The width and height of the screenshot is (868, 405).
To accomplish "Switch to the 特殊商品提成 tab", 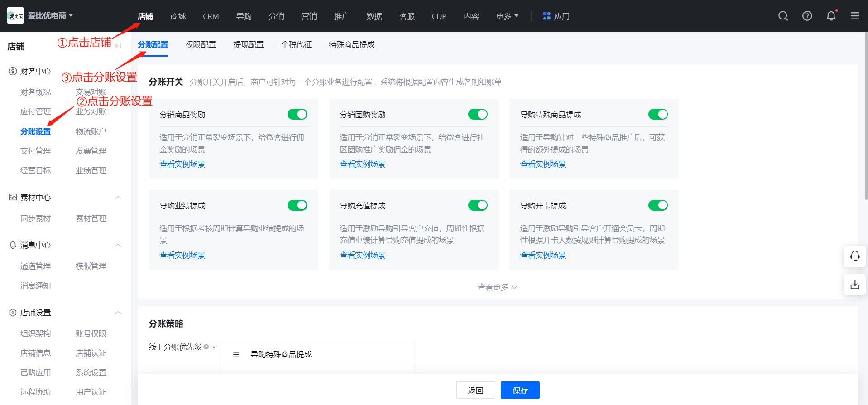I will 352,44.
